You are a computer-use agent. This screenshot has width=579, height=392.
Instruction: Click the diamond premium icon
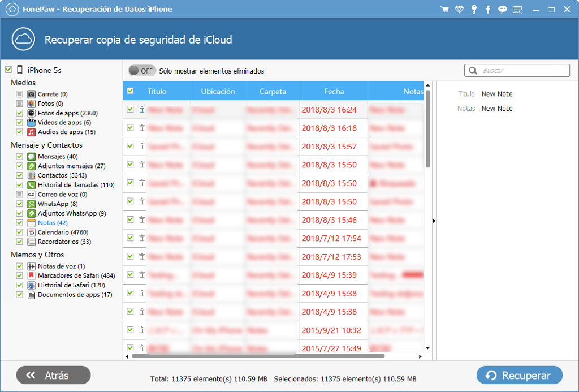click(459, 10)
